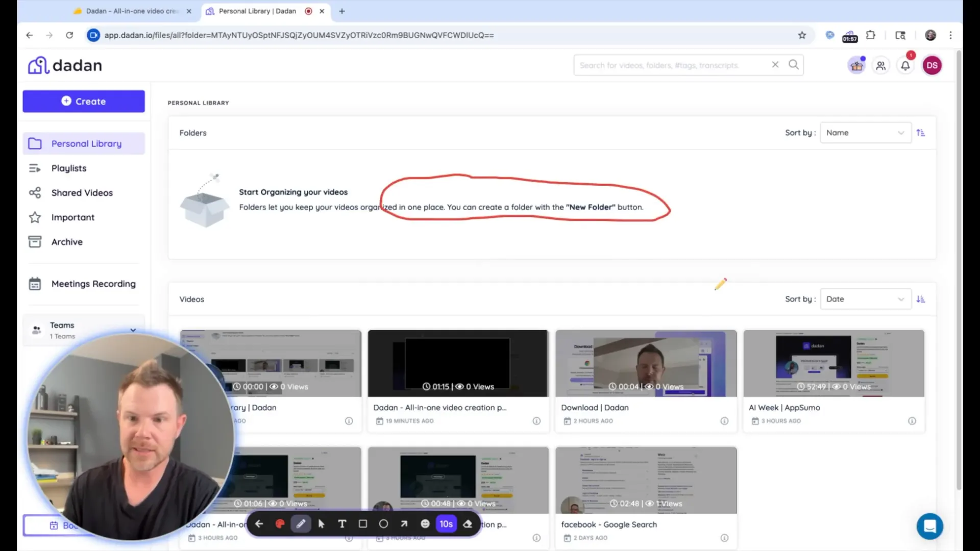Open Meetings Recording section
Viewport: 980px width, 551px height.
coord(93,284)
